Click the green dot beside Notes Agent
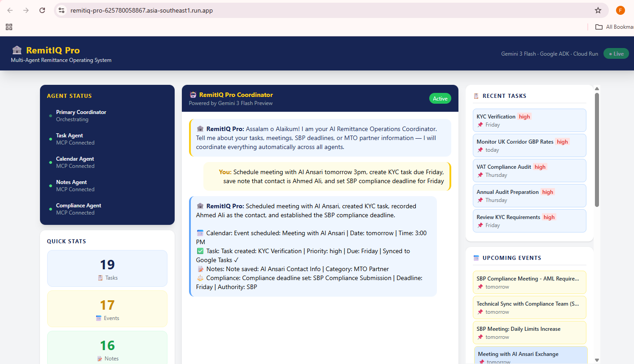The width and height of the screenshot is (634, 364). [x=51, y=186]
